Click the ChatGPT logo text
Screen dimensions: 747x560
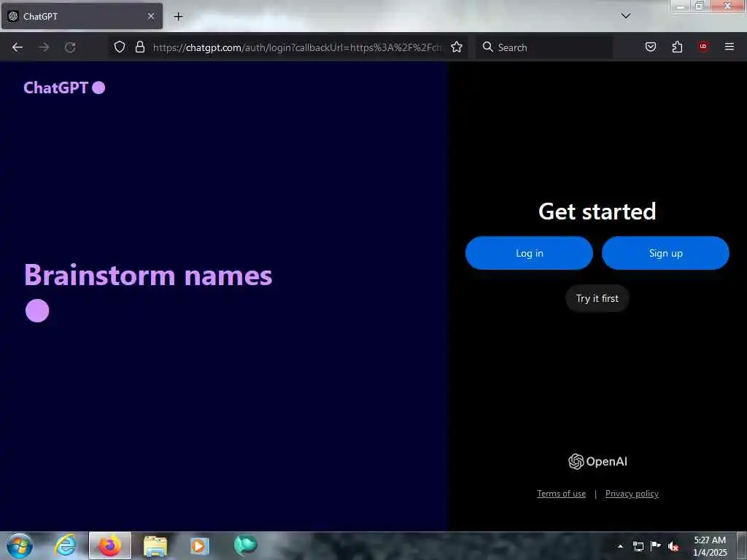56,87
